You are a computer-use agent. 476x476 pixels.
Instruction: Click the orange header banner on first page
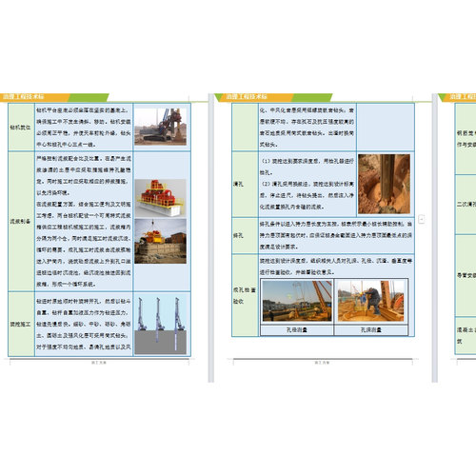[35, 97]
